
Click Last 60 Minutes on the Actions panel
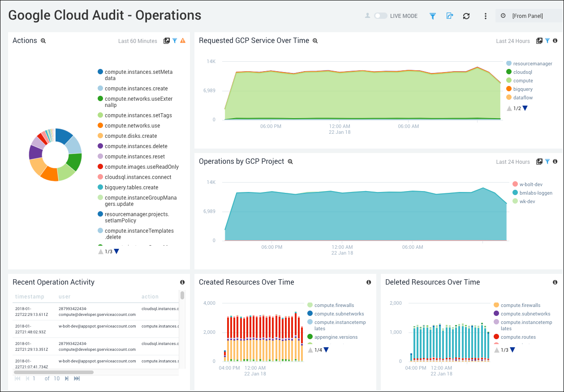pyautogui.click(x=137, y=40)
